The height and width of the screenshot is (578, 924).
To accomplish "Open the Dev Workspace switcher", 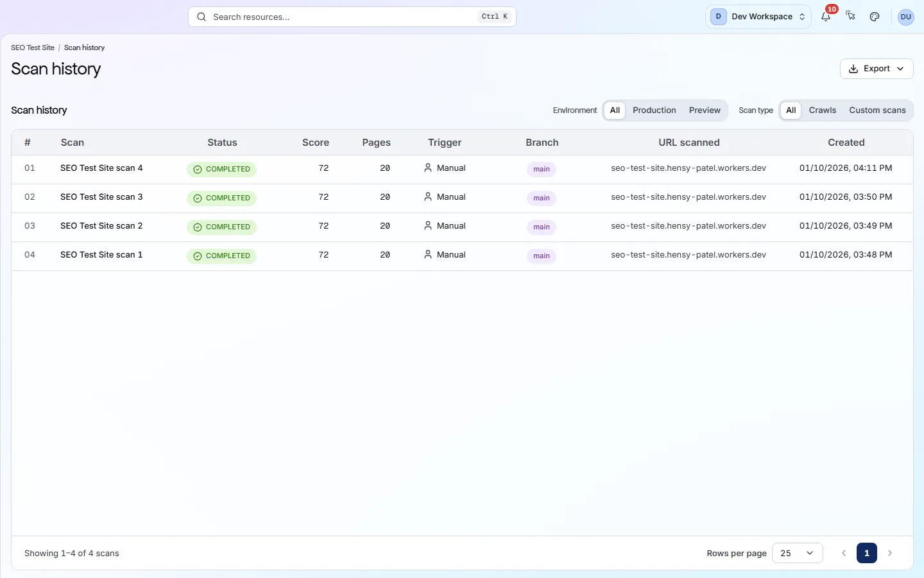I will [758, 17].
